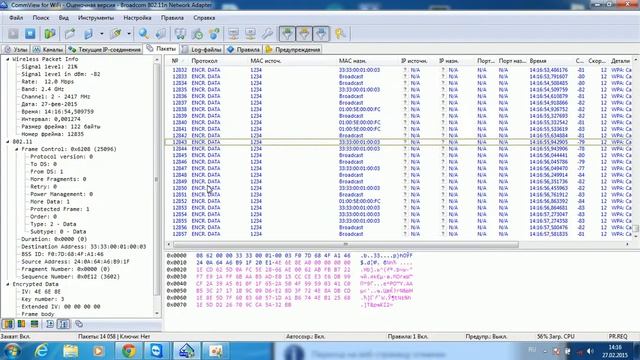Sort by the Протокол column header

(204, 61)
